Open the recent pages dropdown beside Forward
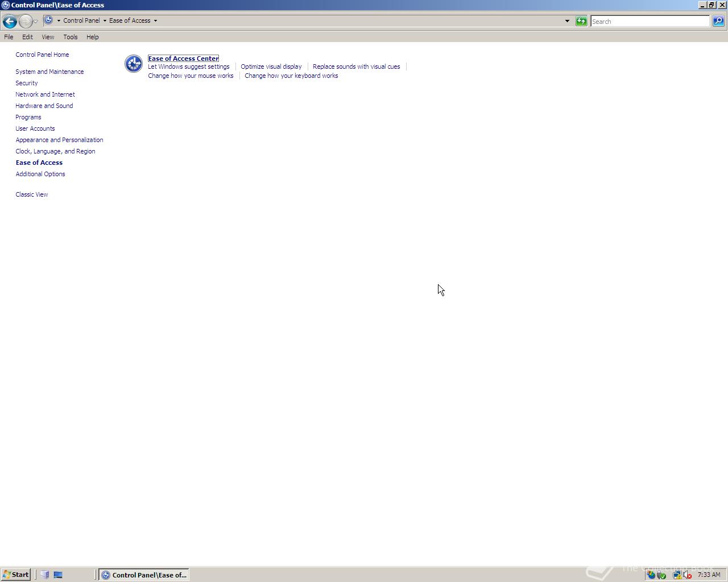Viewport: 728px width, 582px height. tap(35, 22)
